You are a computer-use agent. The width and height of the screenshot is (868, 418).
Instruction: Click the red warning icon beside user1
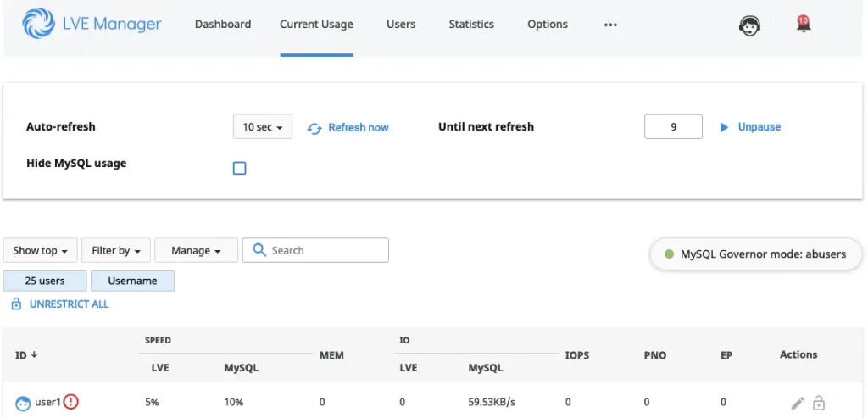tap(71, 402)
